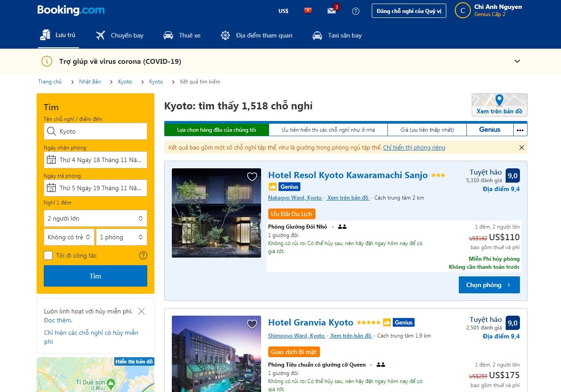Click the Ưu Đãi Du Lịch orange badge
The width and height of the screenshot is (561, 392).
tap(292, 214)
